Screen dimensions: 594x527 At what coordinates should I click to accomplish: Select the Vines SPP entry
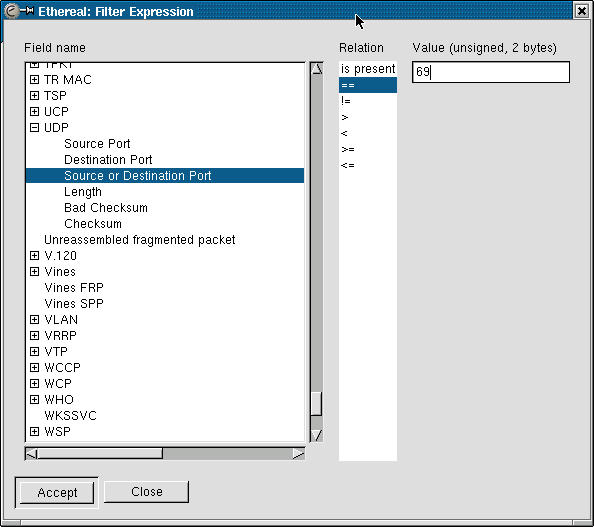click(x=74, y=303)
